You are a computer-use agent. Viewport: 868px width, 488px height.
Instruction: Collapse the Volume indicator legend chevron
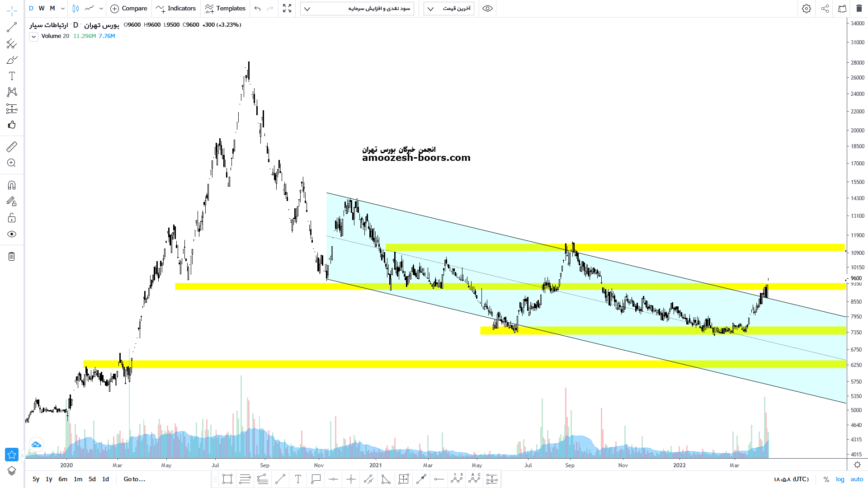tap(34, 37)
